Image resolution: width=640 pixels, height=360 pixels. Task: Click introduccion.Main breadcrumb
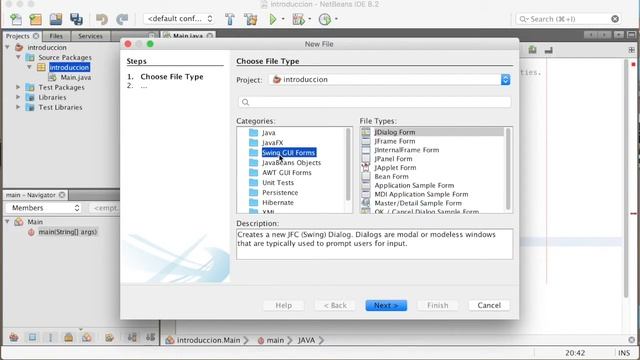pyautogui.click(x=208, y=340)
